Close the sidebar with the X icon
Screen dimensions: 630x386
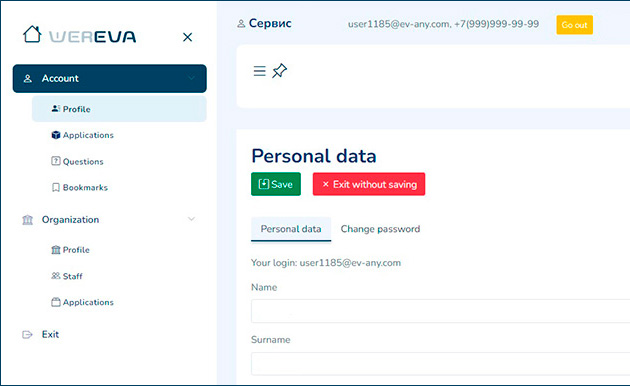coord(187,37)
